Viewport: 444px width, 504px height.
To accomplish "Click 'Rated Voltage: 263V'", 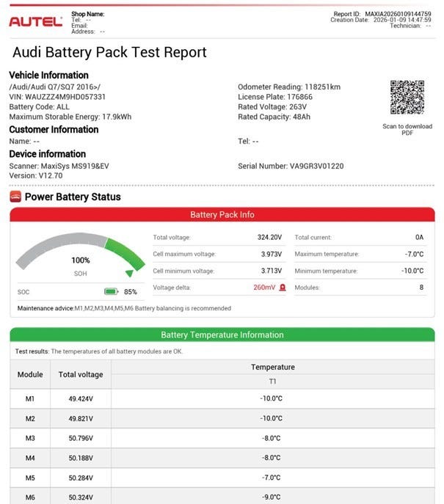I will (272, 106).
